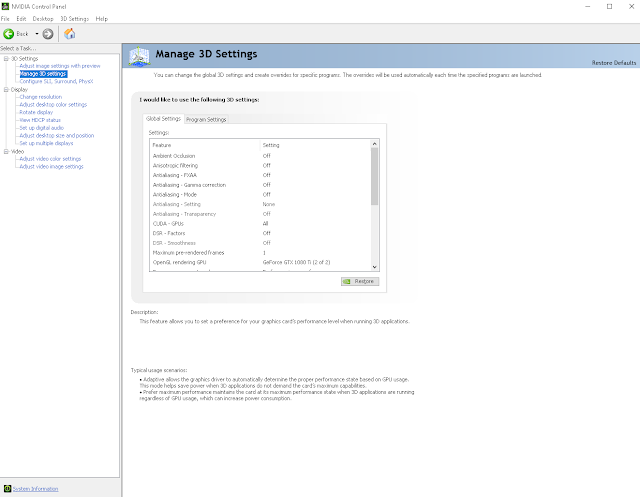640x497 pixels.
Task: Click GeForce GTX 1080 Ti setting value
Action: coord(296,262)
